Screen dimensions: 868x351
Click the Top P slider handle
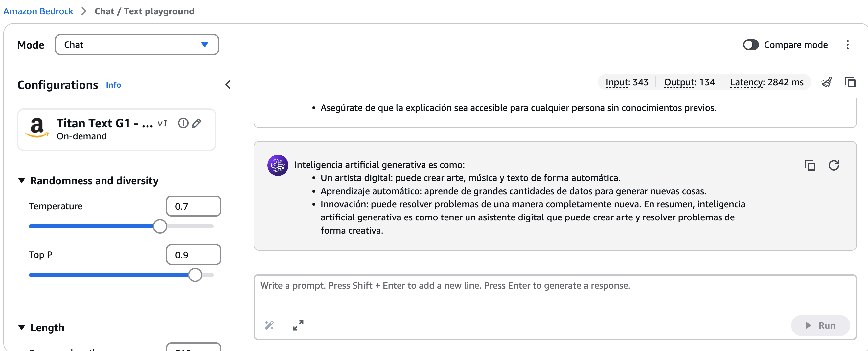[x=195, y=275]
